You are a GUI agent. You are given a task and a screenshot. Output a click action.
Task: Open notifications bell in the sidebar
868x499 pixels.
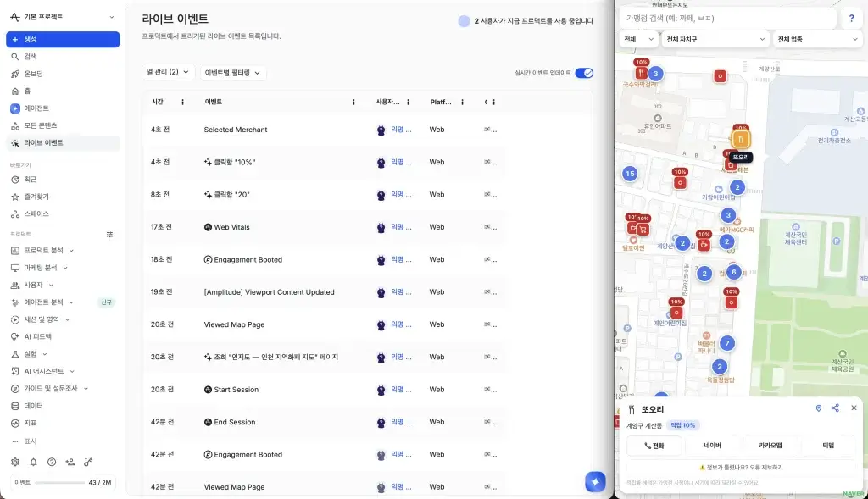coord(33,462)
